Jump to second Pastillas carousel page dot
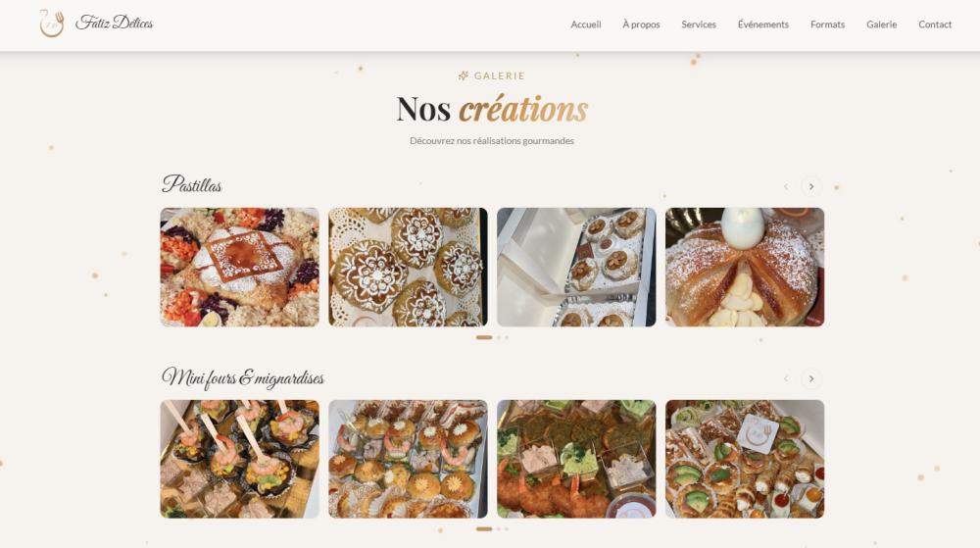Image resolution: width=980 pixels, height=548 pixels. (x=499, y=337)
